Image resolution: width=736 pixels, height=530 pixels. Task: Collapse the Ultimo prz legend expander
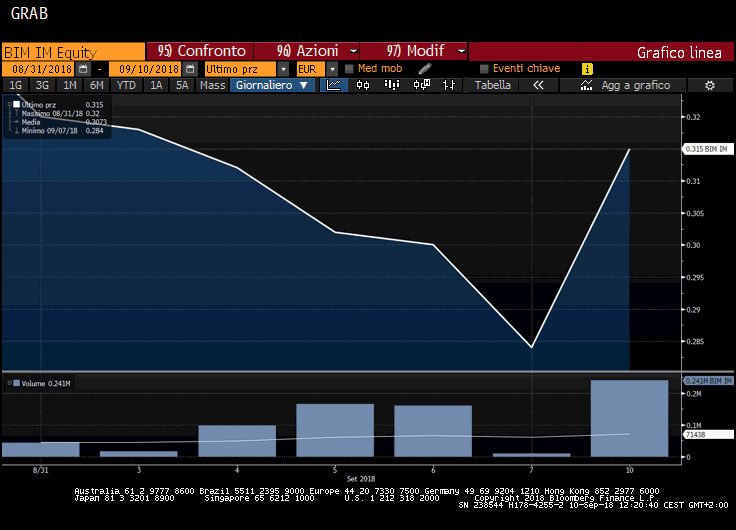(9, 104)
